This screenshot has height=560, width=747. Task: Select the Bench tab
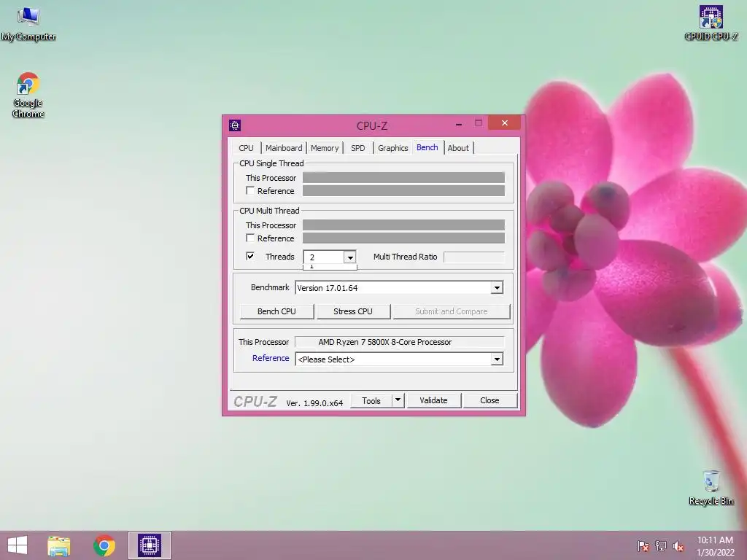[x=427, y=147]
